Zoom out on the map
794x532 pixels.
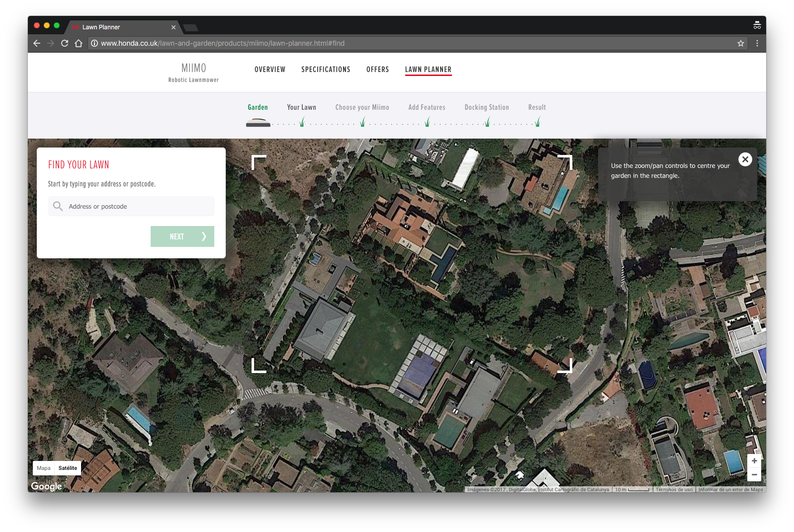pos(754,474)
